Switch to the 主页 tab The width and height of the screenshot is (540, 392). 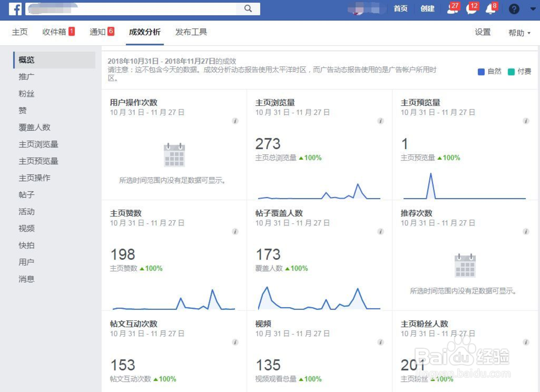19,32
